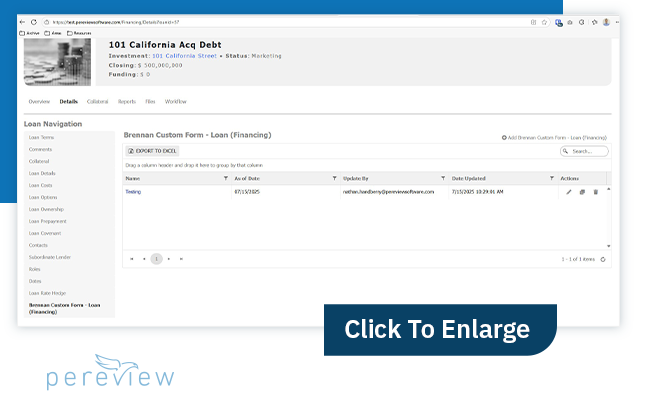Select Brennan Custom Form navigation item
Image resolution: width=647 pixels, height=408 pixels.
pyautogui.click(x=64, y=309)
